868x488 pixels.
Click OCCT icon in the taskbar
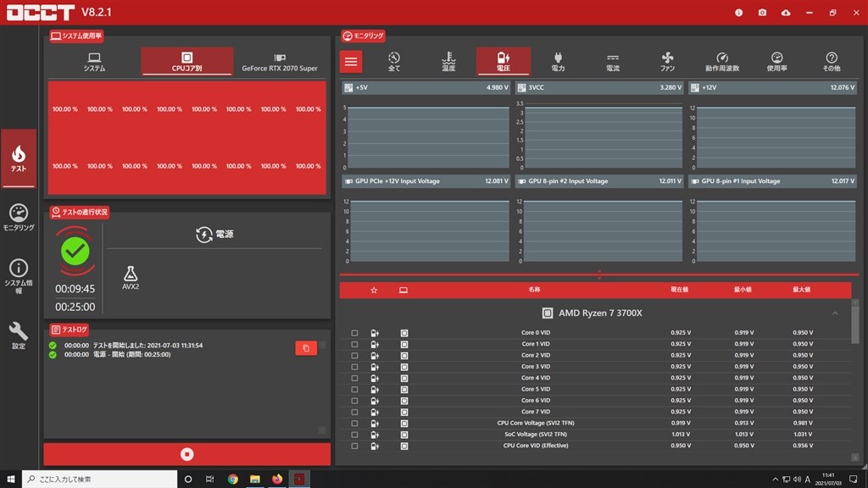(299, 480)
